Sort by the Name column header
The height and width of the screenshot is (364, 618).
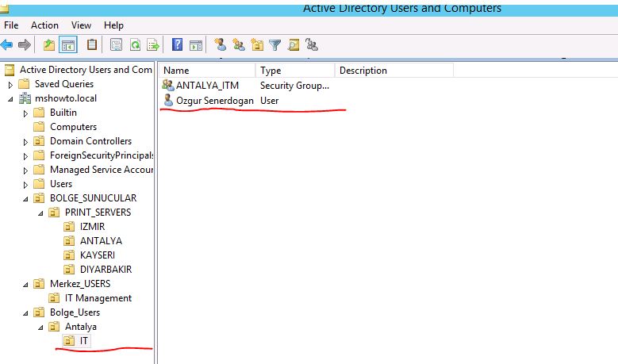click(x=207, y=70)
